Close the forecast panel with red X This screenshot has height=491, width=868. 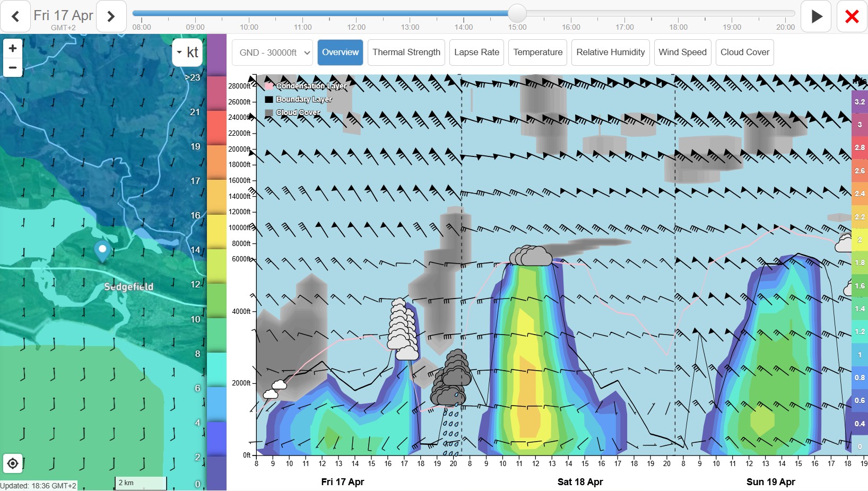[852, 16]
